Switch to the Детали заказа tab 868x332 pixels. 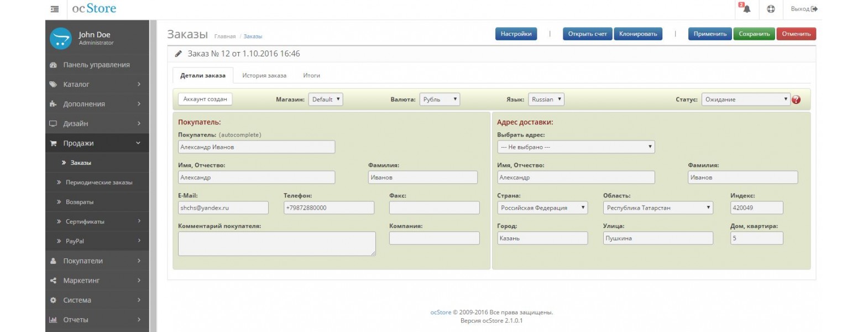[x=203, y=75]
